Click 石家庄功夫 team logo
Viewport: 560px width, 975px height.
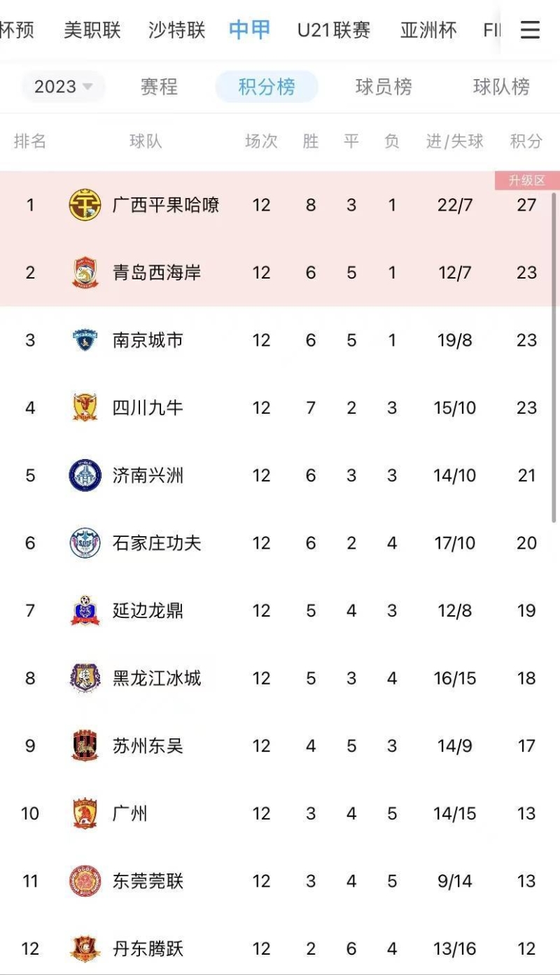coord(85,543)
